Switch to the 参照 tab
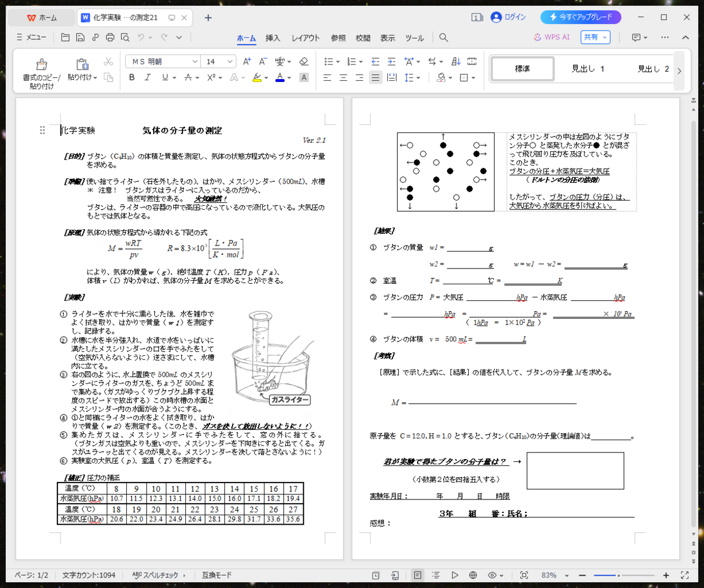 coord(338,38)
